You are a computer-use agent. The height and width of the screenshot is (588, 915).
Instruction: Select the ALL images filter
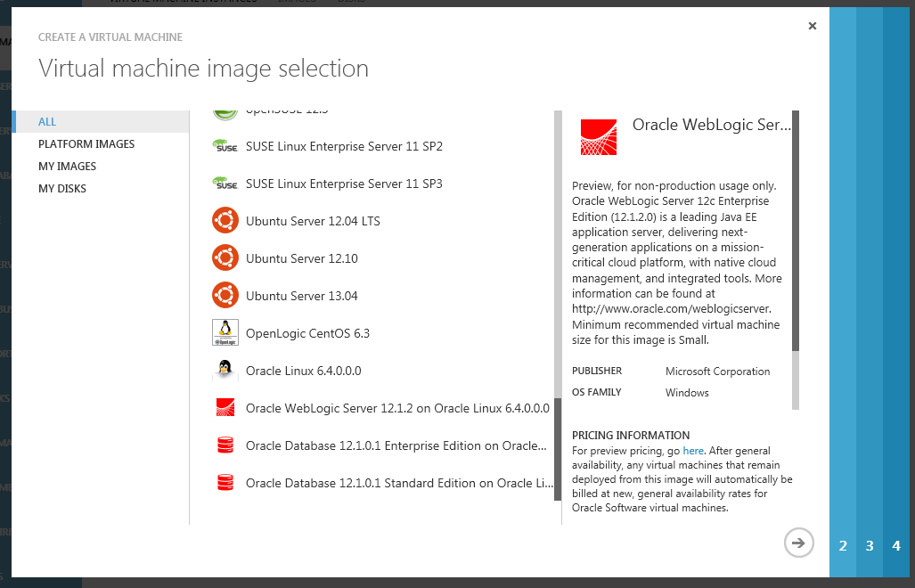[47, 122]
